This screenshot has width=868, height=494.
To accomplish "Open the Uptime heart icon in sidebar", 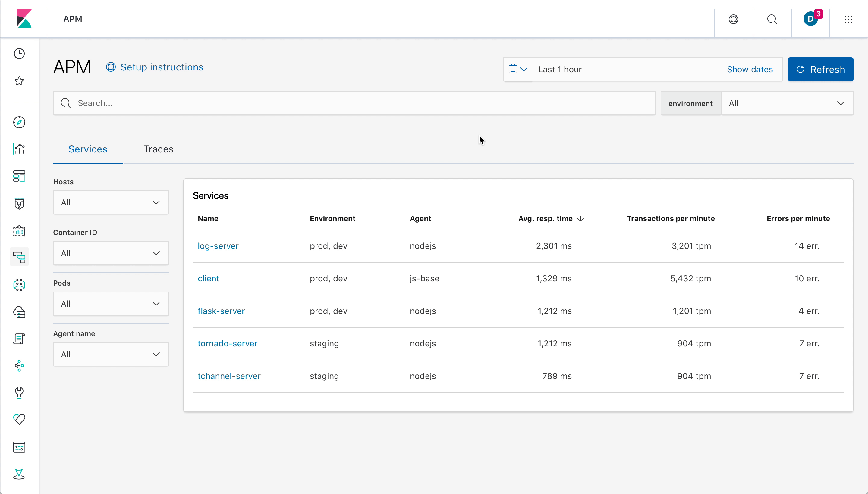I will (x=19, y=420).
